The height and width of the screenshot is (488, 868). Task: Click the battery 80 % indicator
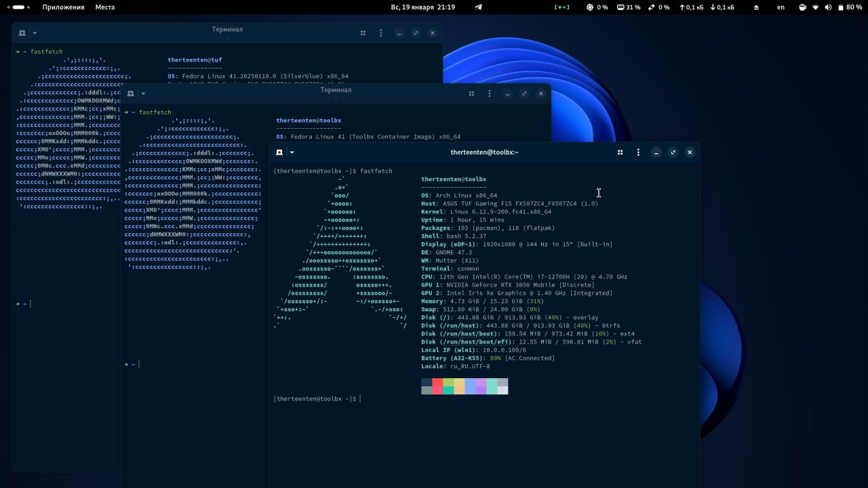click(850, 7)
